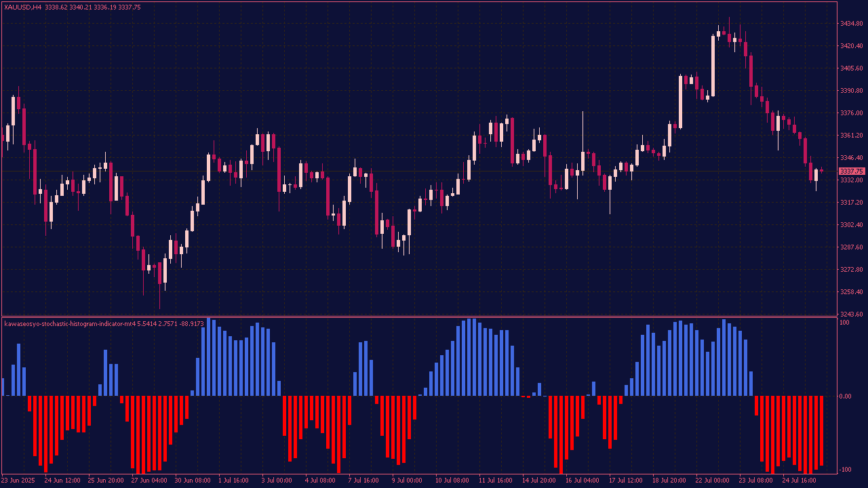Select the 3390.80 price scale level

pyautogui.click(x=851, y=91)
